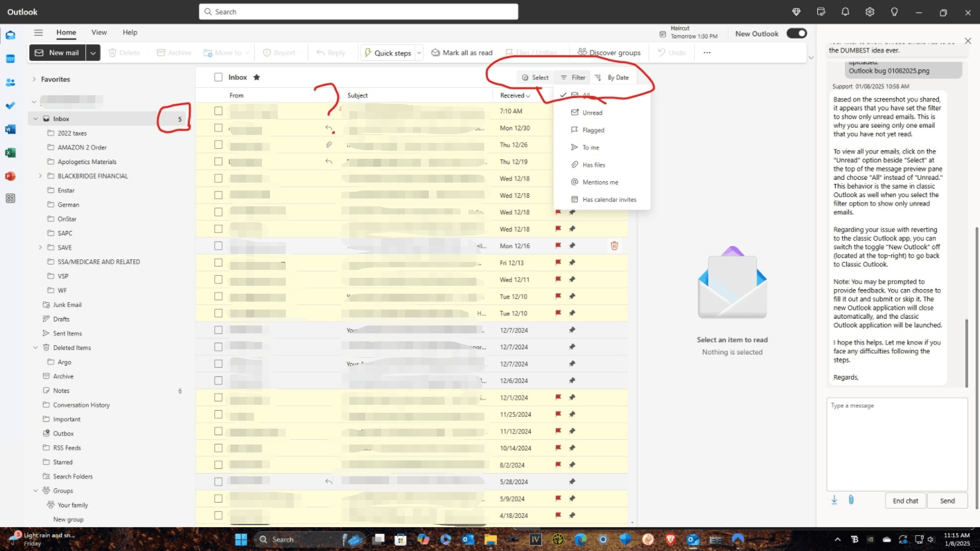Check the checkbox for the 5/28/2024 message
The width and height of the screenshot is (980, 551).
pyautogui.click(x=218, y=482)
